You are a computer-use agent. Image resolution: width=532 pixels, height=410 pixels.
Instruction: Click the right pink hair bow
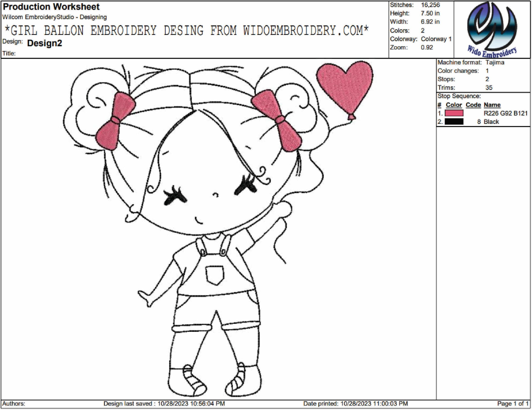click(x=276, y=121)
